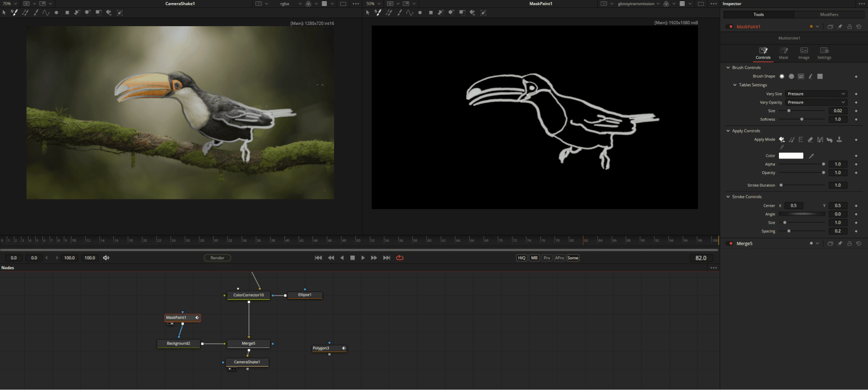The height and width of the screenshot is (390, 868).
Task: Choose the square brush shape
Action: [820, 76]
